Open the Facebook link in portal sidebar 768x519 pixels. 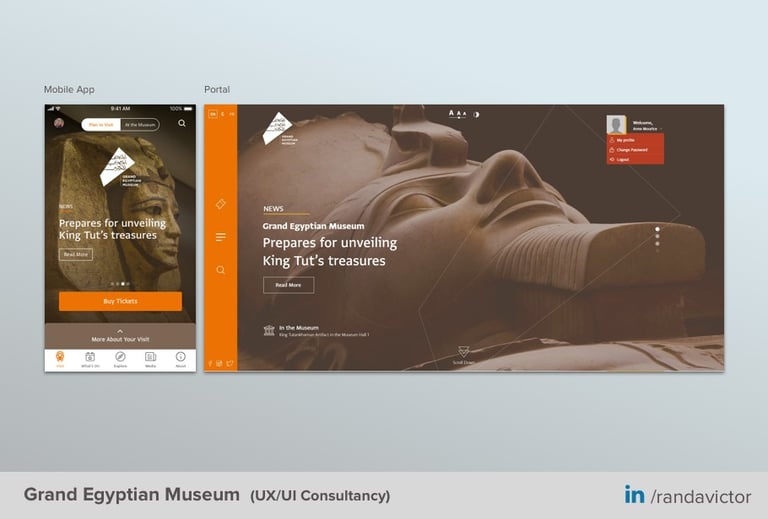211,363
